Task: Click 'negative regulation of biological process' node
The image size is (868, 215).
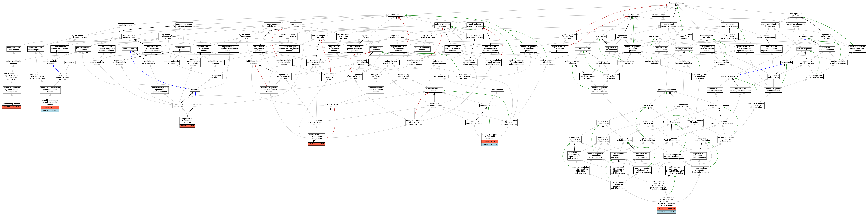Action: [x=568, y=36]
